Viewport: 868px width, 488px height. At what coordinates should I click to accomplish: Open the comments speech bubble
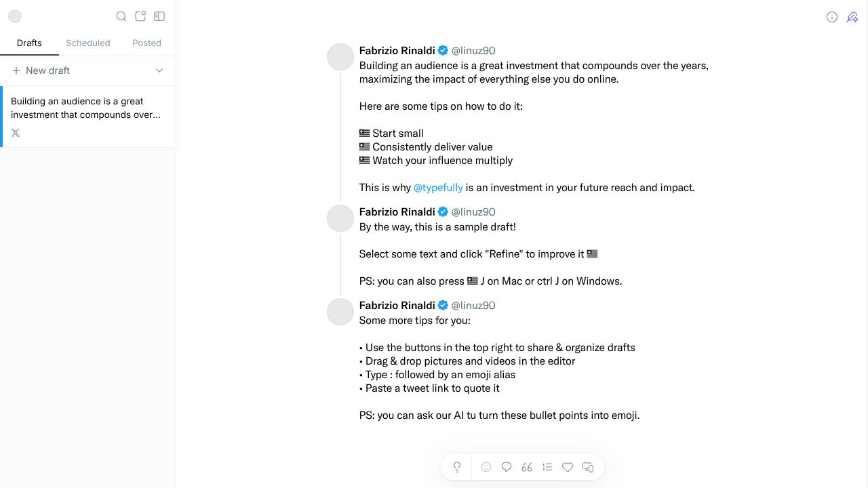tap(507, 467)
